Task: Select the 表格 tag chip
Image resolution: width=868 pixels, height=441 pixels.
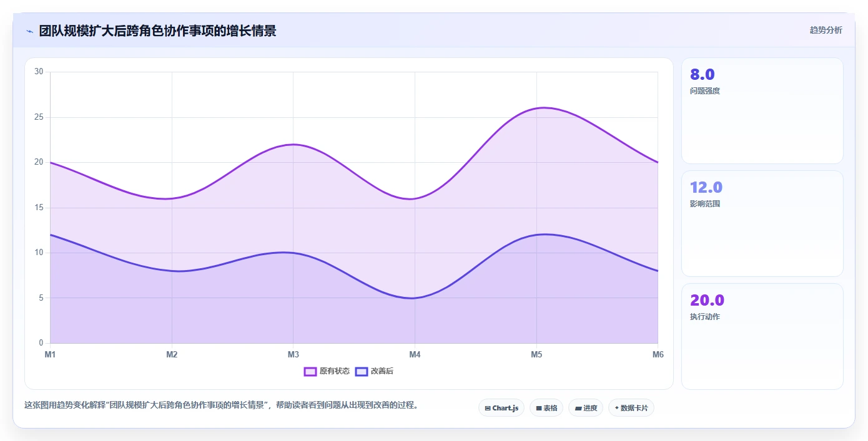Action: coord(546,408)
